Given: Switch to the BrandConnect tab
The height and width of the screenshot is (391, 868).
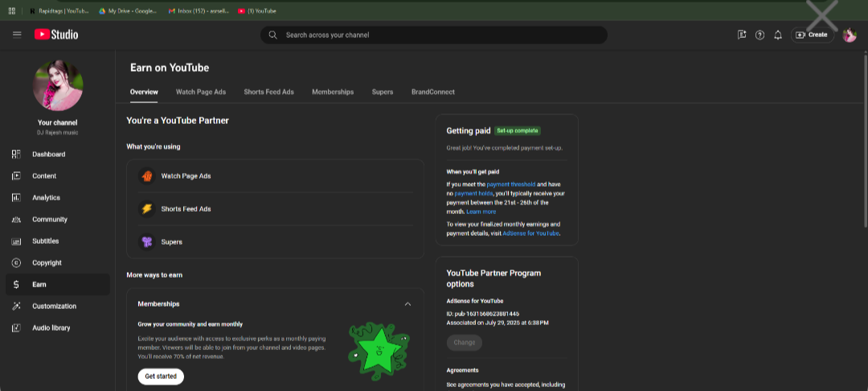Looking at the screenshot, I should click(433, 92).
